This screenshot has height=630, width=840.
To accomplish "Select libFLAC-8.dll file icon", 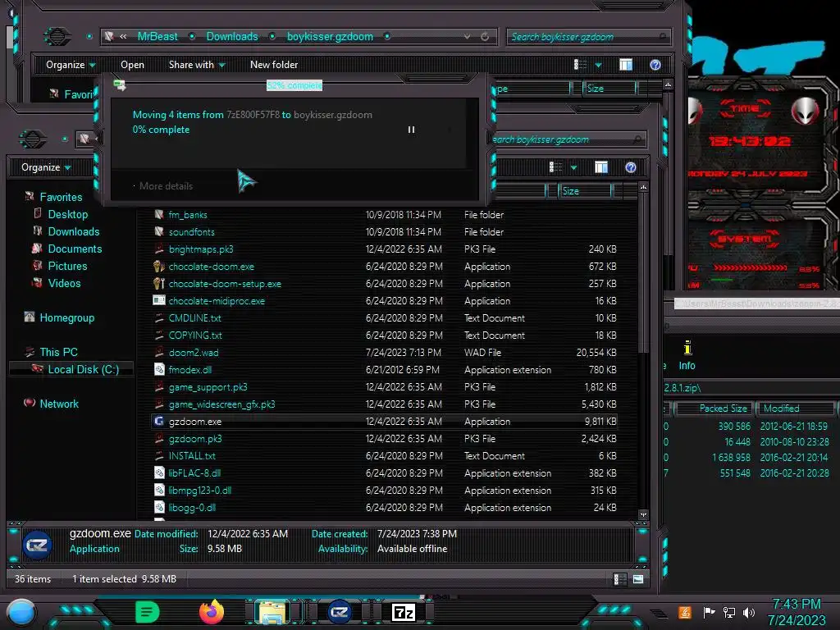I will tap(159, 473).
